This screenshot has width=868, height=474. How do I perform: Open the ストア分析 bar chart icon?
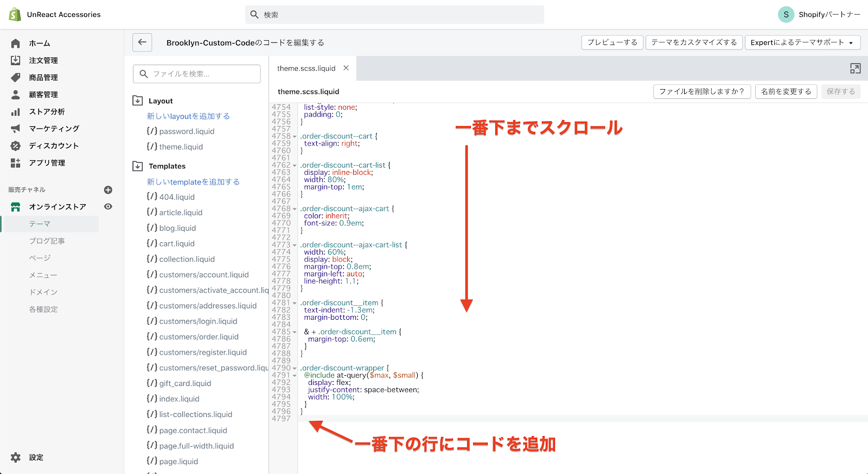16,112
